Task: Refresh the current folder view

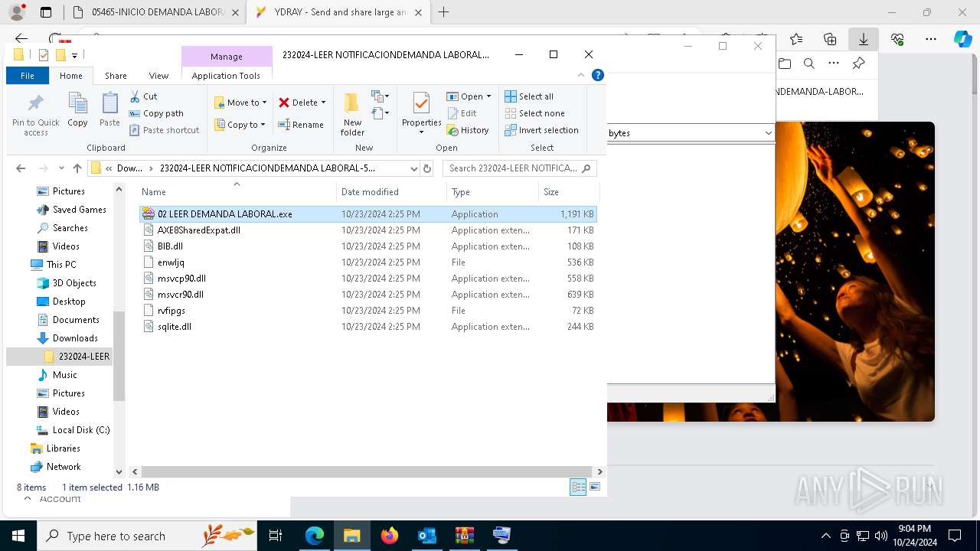Action: 427,168
